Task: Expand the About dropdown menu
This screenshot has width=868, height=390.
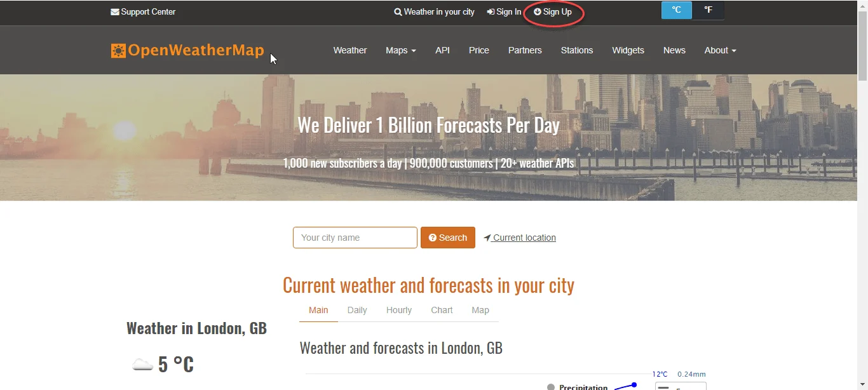Action: point(720,50)
